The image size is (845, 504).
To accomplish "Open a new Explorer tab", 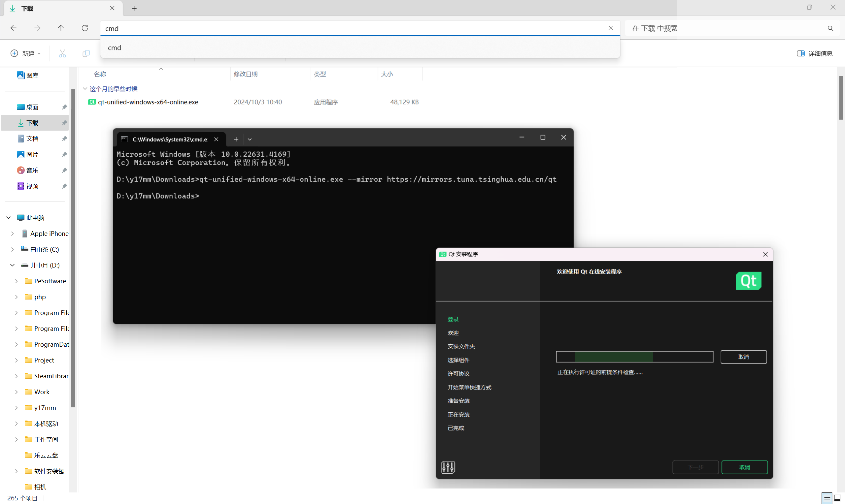I will 134,9.
